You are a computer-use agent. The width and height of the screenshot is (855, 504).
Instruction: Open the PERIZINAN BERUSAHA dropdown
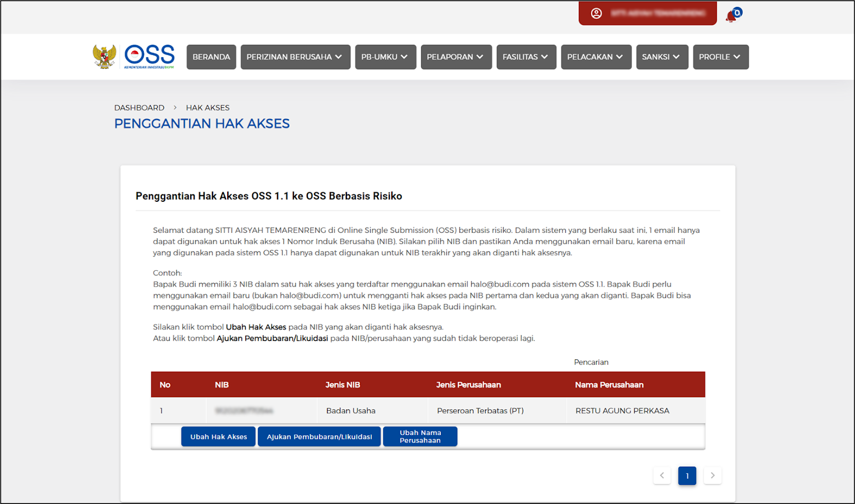click(295, 57)
